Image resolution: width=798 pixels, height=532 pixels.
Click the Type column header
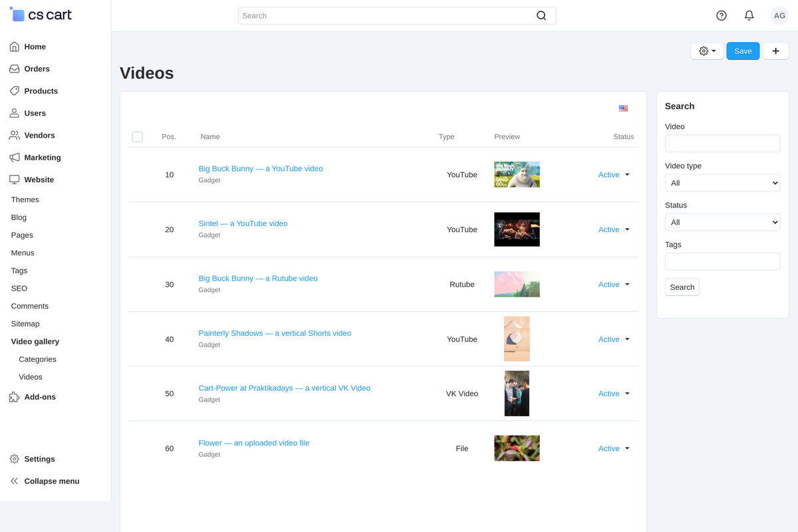(446, 137)
